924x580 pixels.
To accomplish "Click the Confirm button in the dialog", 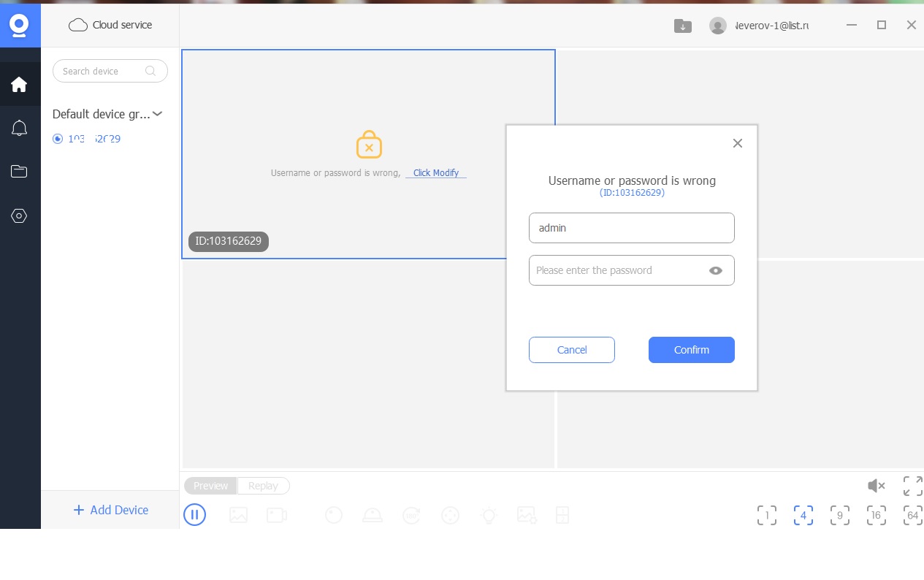I will 691,350.
